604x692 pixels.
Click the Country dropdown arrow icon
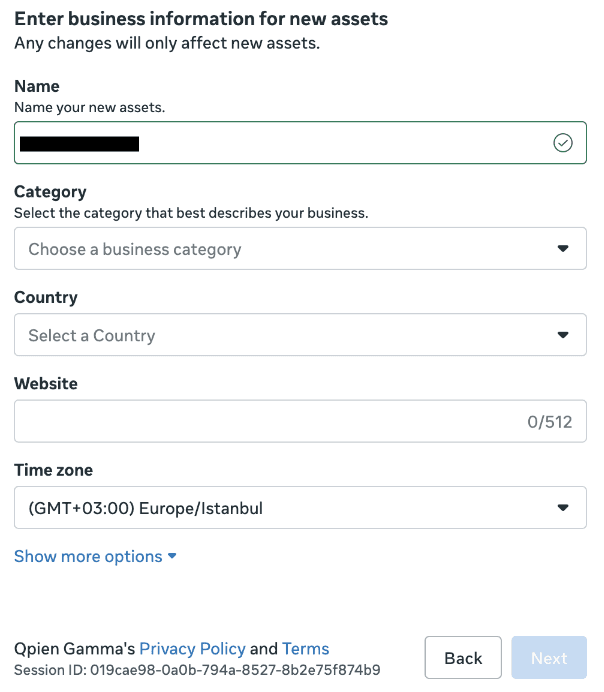[563, 335]
